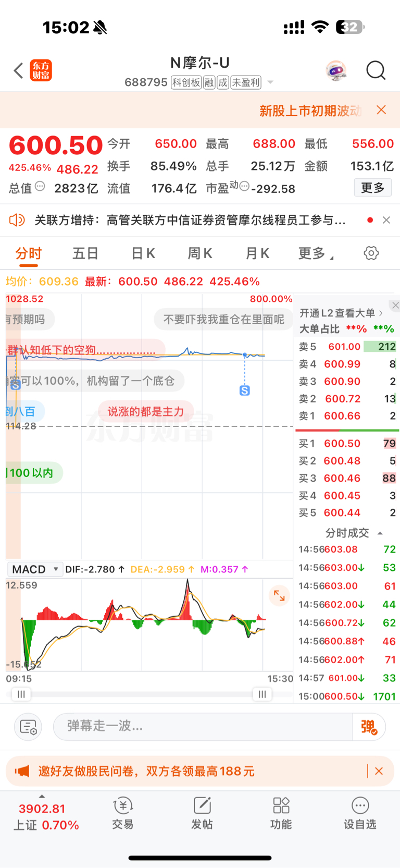The height and width of the screenshot is (868, 400).
Task: Tap the 未盈利 tag
Action: tap(246, 82)
